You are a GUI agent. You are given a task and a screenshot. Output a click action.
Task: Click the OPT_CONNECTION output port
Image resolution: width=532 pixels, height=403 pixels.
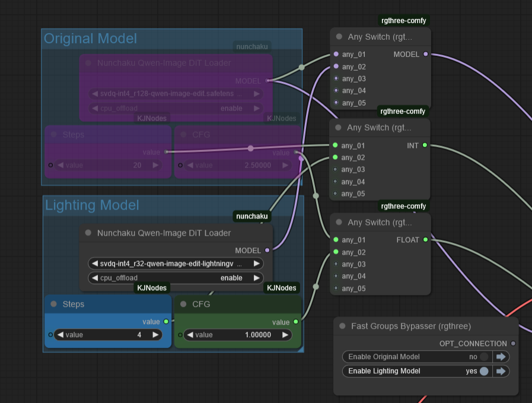click(513, 343)
